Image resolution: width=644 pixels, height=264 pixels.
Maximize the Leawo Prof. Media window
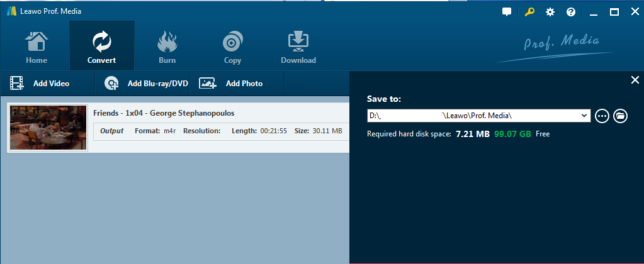pyautogui.click(x=614, y=12)
